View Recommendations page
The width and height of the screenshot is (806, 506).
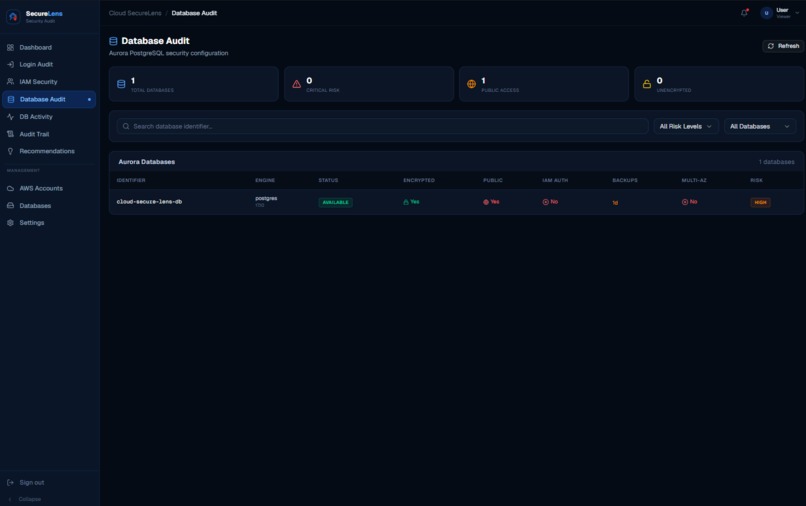49,151
